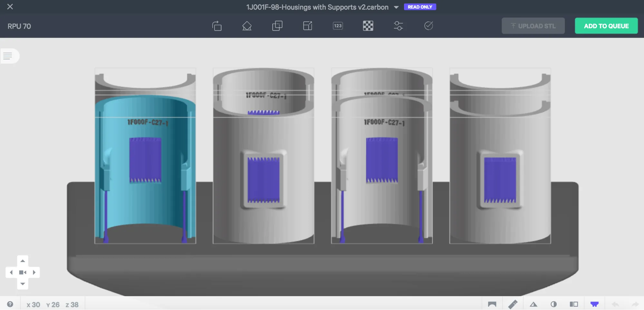Image resolution: width=644 pixels, height=310 pixels.
Task: Rotate camera view right arrow
Action: 34,272
